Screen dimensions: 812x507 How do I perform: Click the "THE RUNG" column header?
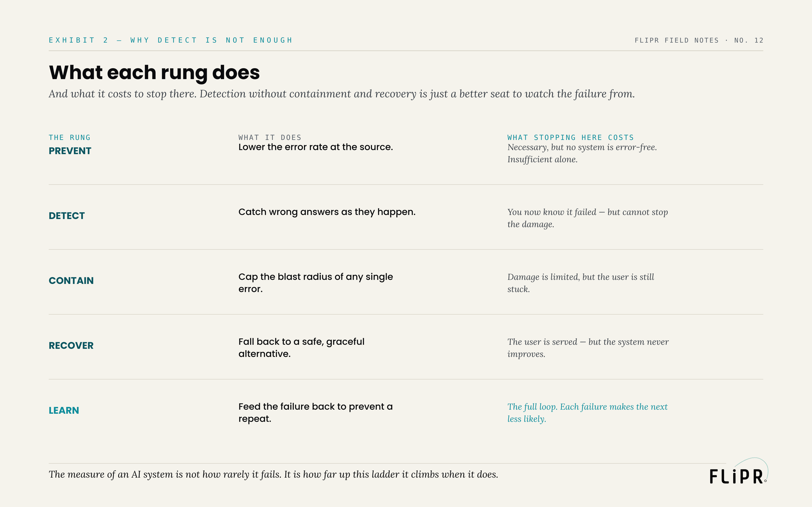click(x=70, y=137)
